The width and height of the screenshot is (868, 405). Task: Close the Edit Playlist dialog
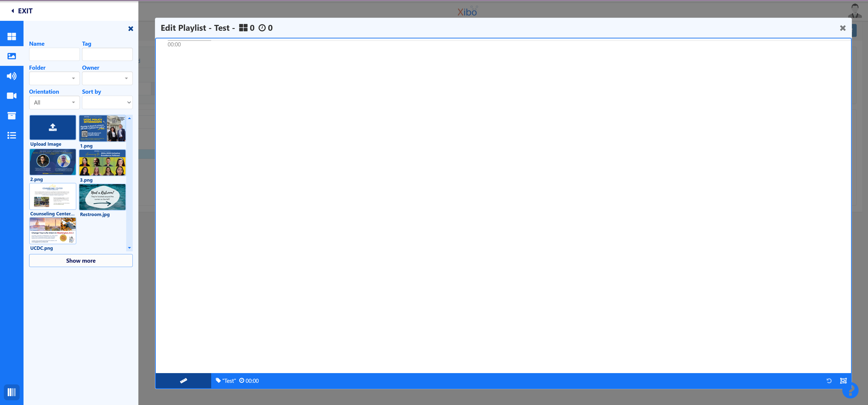click(x=842, y=28)
